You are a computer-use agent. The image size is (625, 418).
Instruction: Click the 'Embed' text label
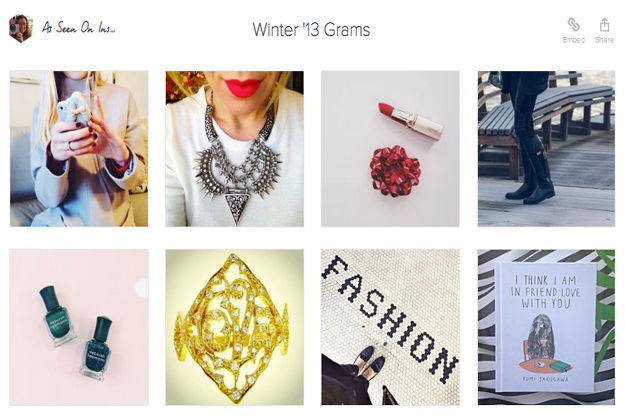tap(574, 40)
